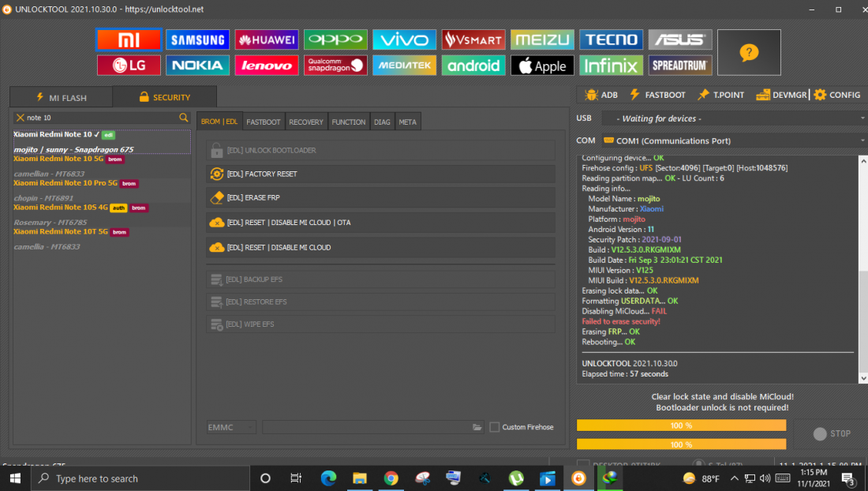868x491 pixels.
Task: Open Chrome from the taskbar
Action: (391, 478)
